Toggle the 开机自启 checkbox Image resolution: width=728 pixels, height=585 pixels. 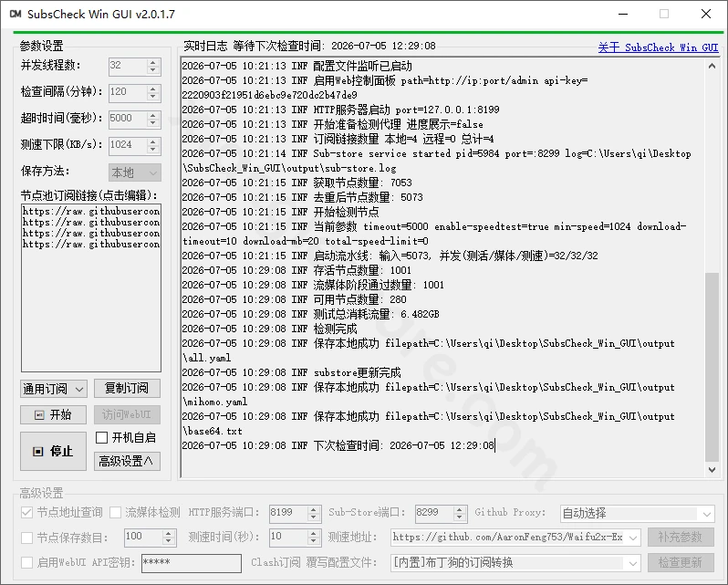(x=101, y=437)
